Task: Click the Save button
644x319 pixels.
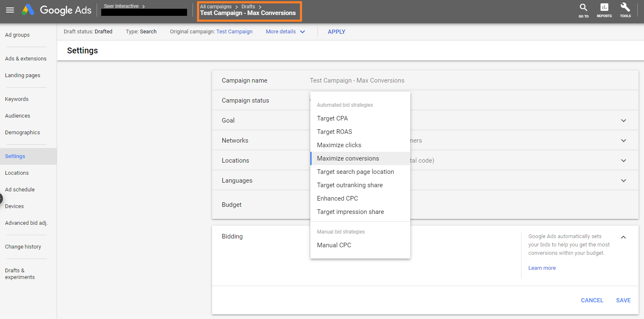Action: coord(623,300)
